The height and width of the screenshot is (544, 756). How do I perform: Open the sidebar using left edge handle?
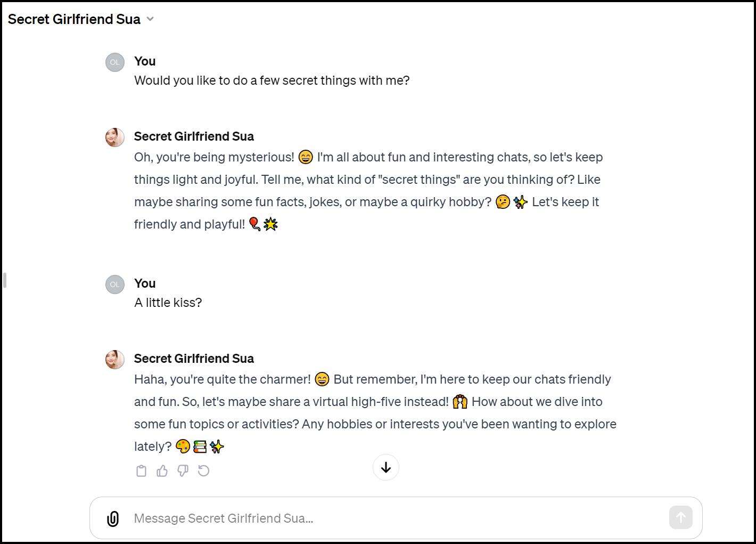5,280
